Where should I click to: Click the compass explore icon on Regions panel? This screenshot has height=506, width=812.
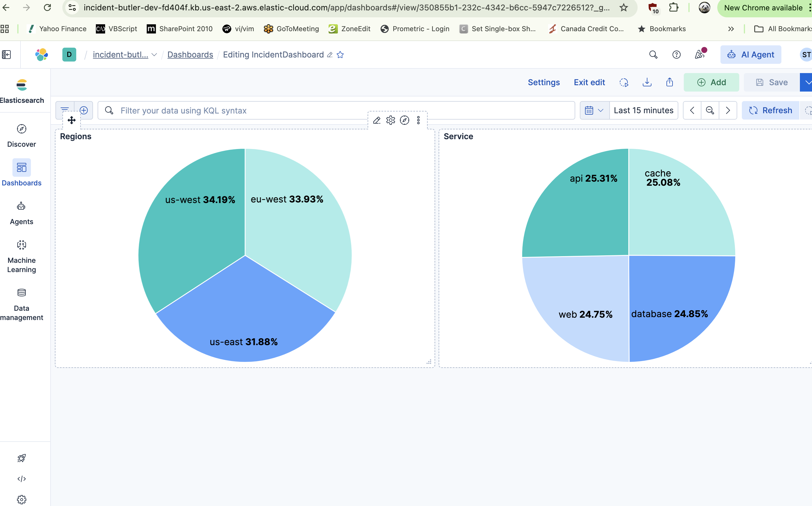(x=405, y=120)
